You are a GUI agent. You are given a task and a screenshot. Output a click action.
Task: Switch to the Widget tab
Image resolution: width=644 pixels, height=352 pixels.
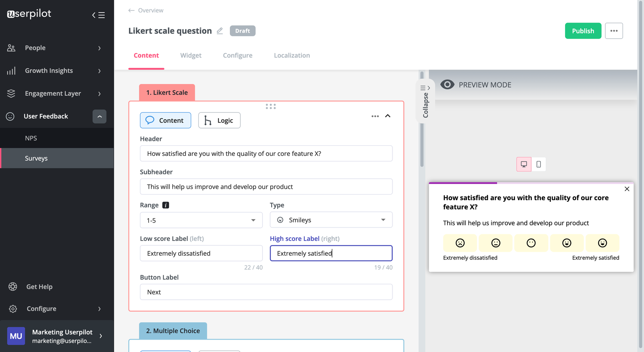pyautogui.click(x=191, y=56)
